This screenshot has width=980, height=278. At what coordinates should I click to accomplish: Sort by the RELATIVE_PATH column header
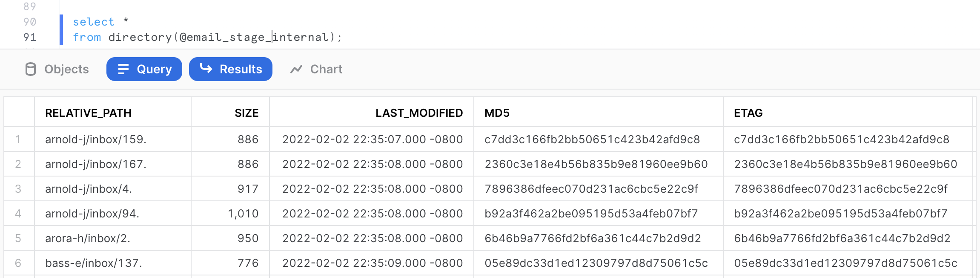[x=88, y=113]
